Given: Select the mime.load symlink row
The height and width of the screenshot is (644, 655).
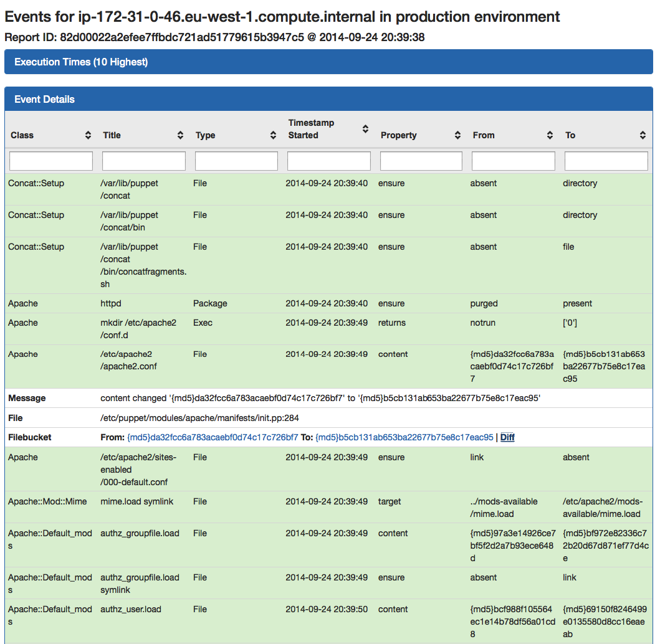Looking at the screenshot, I should point(328,507).
